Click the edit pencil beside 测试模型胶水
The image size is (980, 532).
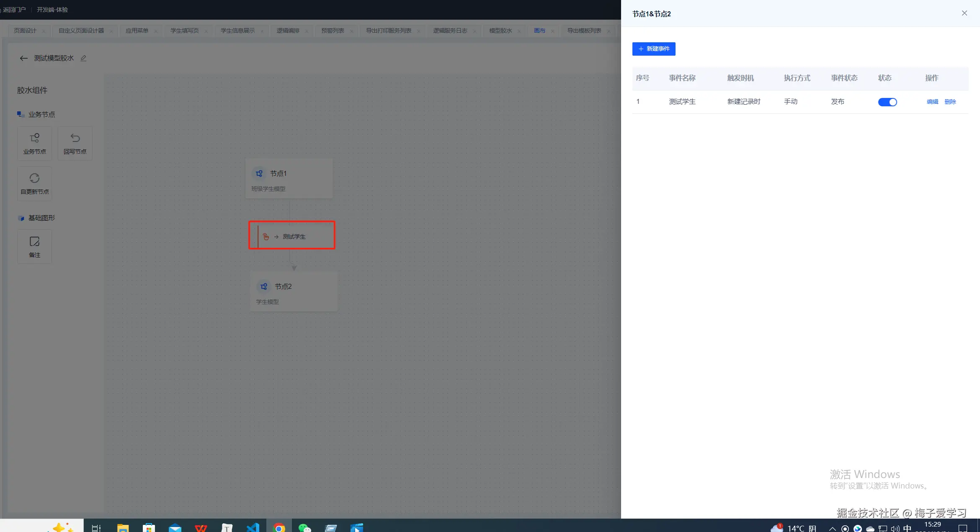tap(83, 59)
